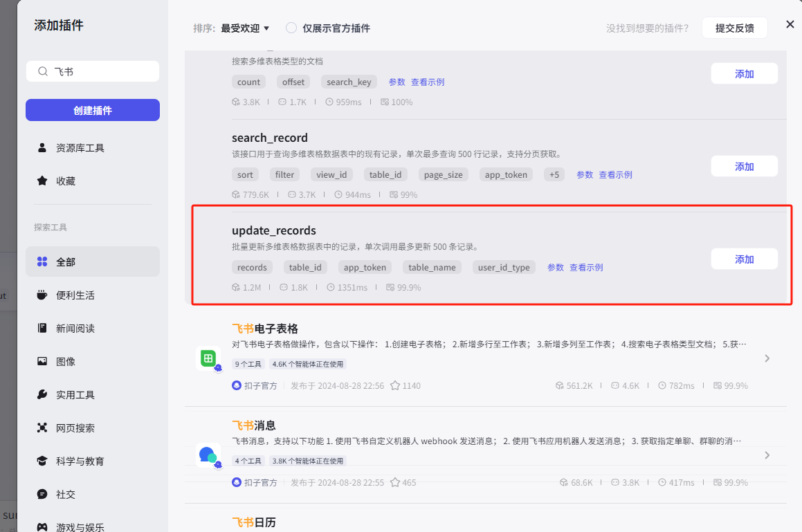
Task: Click the count parameter tag
Action: (x=248, y=82)
